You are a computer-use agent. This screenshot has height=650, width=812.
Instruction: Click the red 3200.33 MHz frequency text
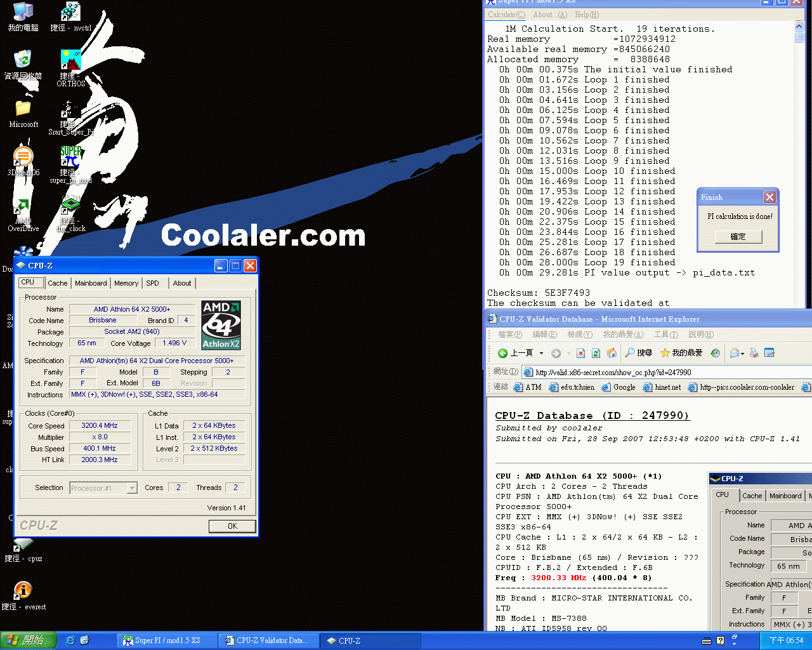pyautogui.click(x=558, y=578)
